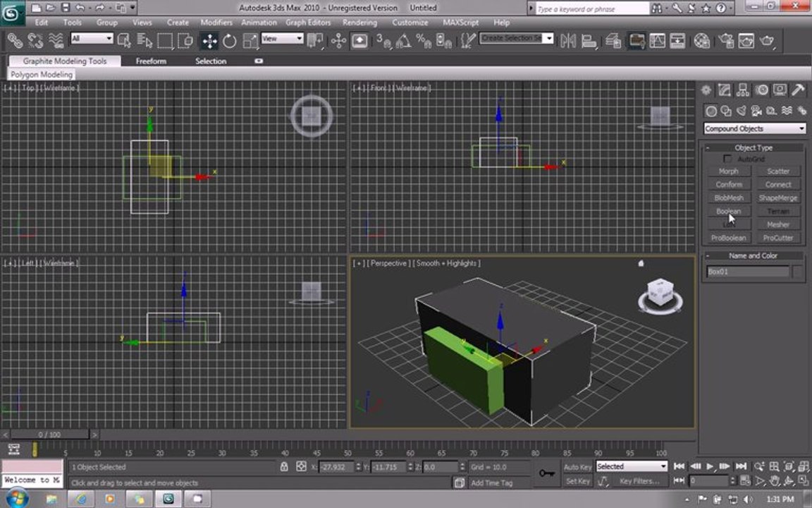The width and height of the screenshot is (812, 508).
Task: Click the Scatter button
Action: (778, 171)
